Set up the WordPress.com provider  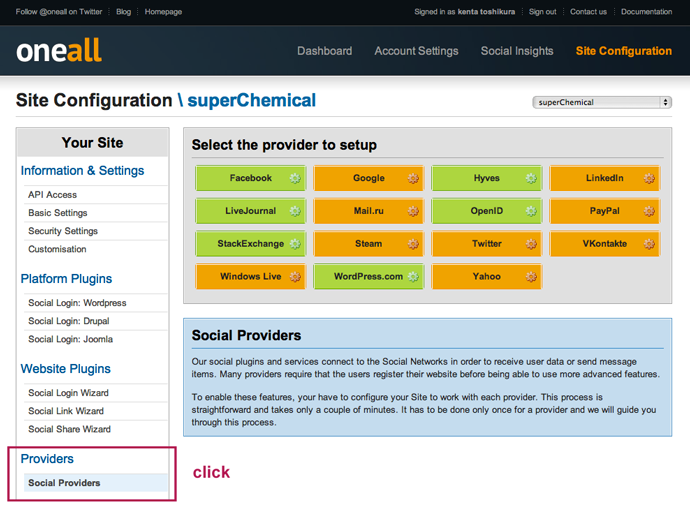pyautogui.click(x=368, y=277)
